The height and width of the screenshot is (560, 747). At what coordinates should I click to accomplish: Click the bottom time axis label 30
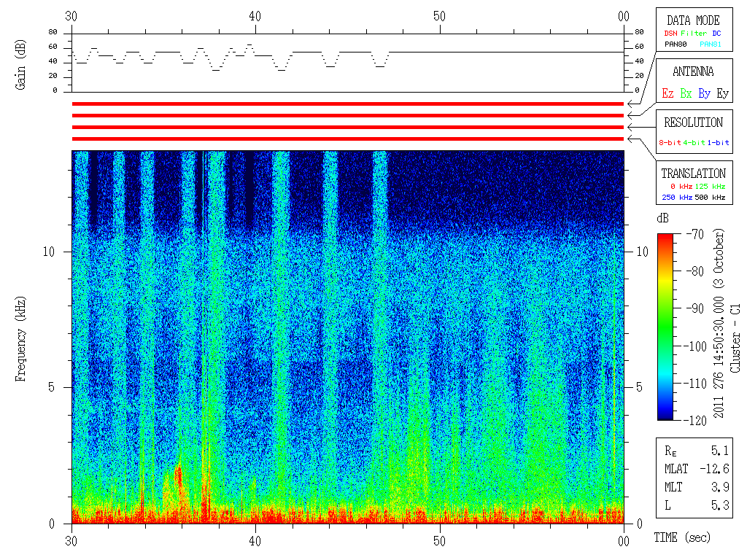71,542
